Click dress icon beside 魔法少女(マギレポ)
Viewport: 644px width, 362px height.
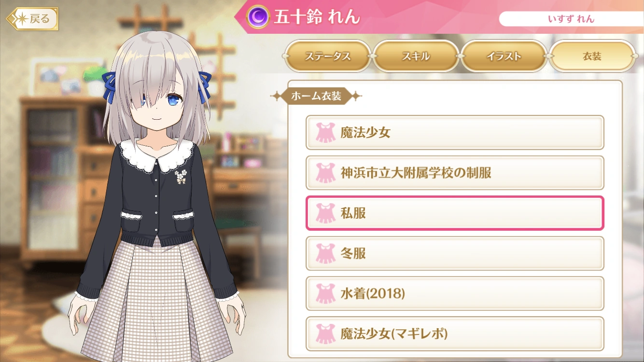coord(325,334)
